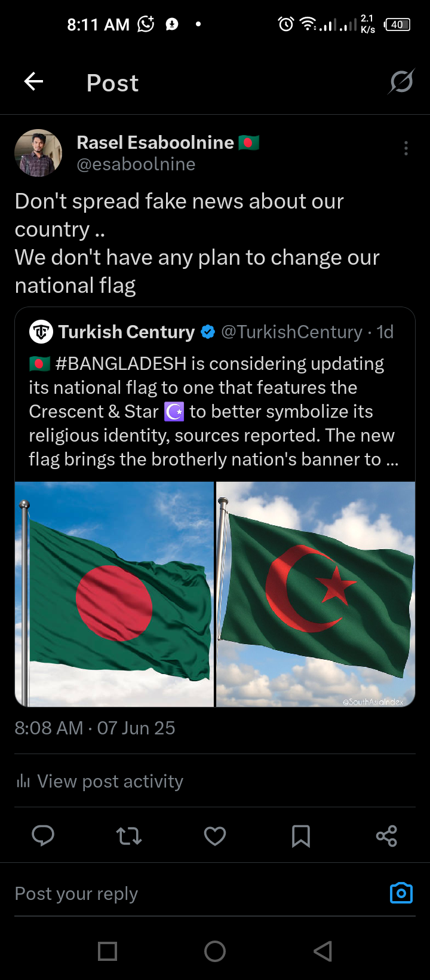Tap the back arrow
The width and height of the screenshot is (430, 980).
tap(33, 81)
